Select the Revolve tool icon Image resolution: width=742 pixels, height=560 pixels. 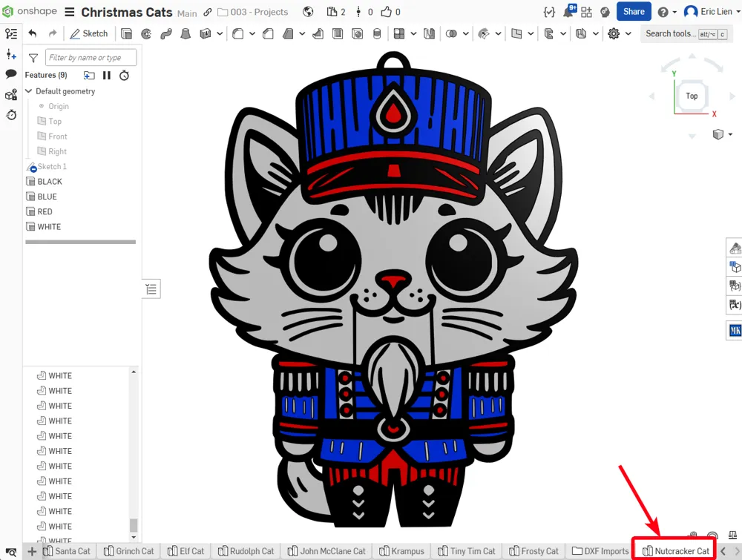pyautogui.click(x=146, y=33)
